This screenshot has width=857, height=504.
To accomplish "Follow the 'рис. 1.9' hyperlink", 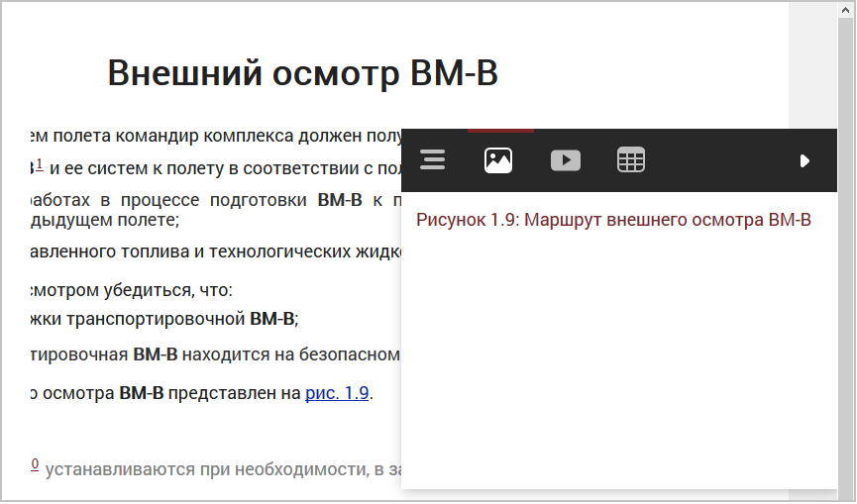I will point(337,393).
